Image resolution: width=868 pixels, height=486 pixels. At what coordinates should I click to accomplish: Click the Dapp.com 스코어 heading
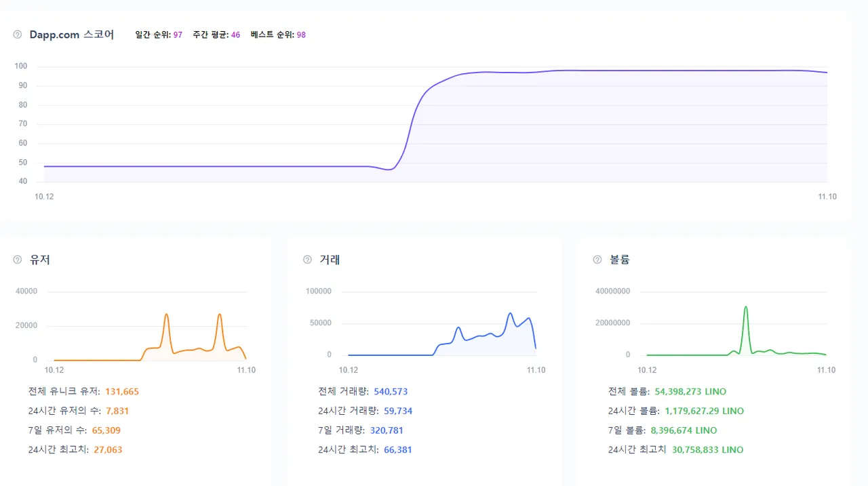click(x=72, y=35)
